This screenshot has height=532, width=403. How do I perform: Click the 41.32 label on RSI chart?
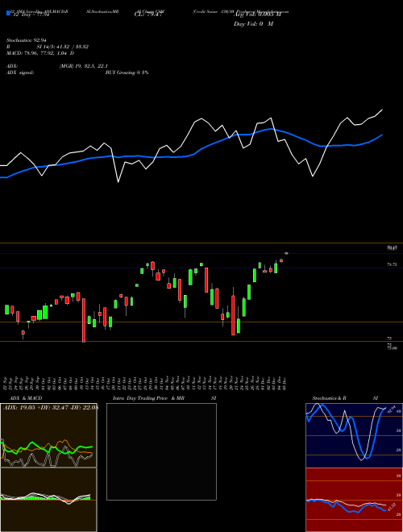click(x=391, y=509)
